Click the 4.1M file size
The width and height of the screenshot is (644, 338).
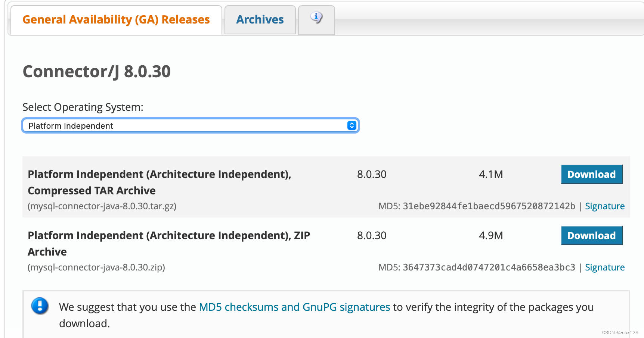(491, 174)
